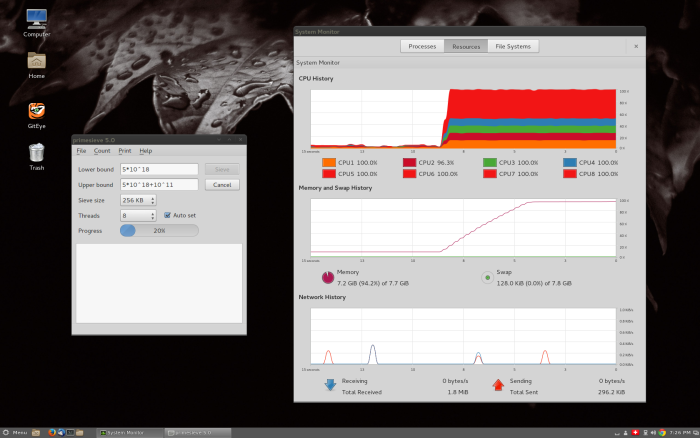Image resolution: width=700 pixels, height=438 pixels.
Task: Click the Total Sent value '296.2 KiB'
Action: tap(611, 392)
